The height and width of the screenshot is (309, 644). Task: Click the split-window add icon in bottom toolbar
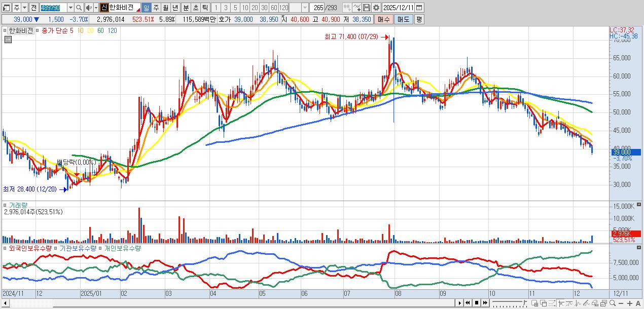535,303
